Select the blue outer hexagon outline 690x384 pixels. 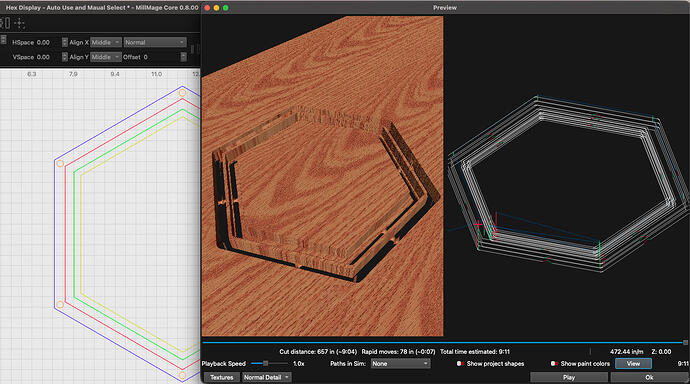(55, 233)
